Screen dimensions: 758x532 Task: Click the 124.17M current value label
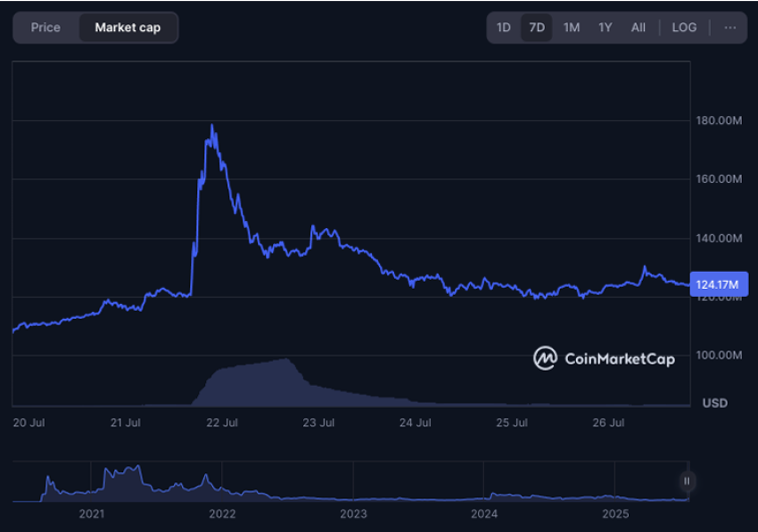click(x=719, y=284)
